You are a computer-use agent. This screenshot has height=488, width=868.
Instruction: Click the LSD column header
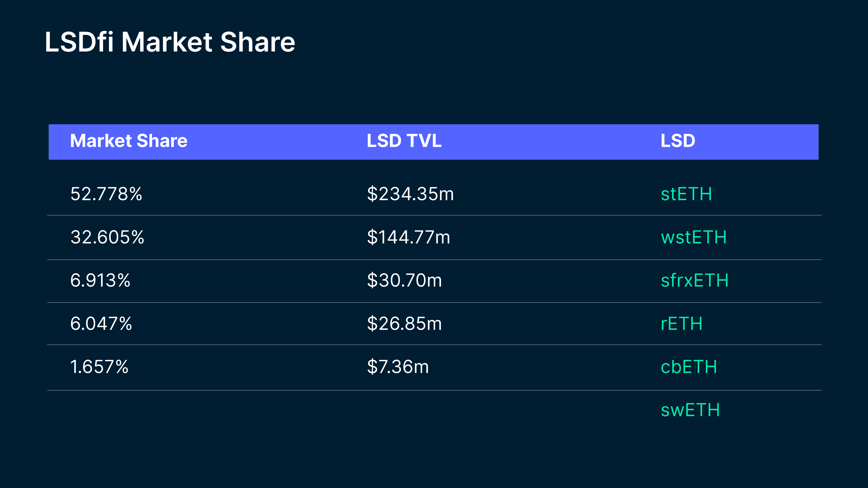click(x=678, y=141)
